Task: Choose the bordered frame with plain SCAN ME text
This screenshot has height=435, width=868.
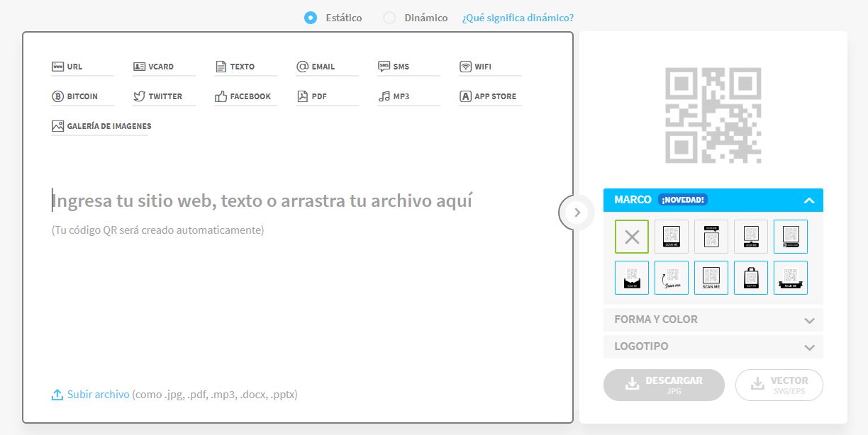Action: [711, 278]
